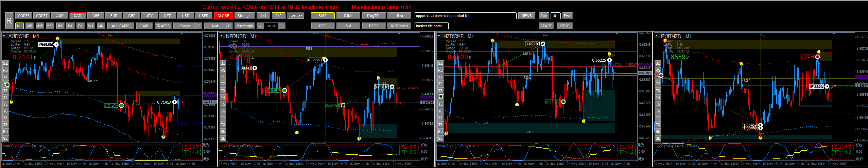Click the Rev button
The image size is (868, 168).
(543, 16)
